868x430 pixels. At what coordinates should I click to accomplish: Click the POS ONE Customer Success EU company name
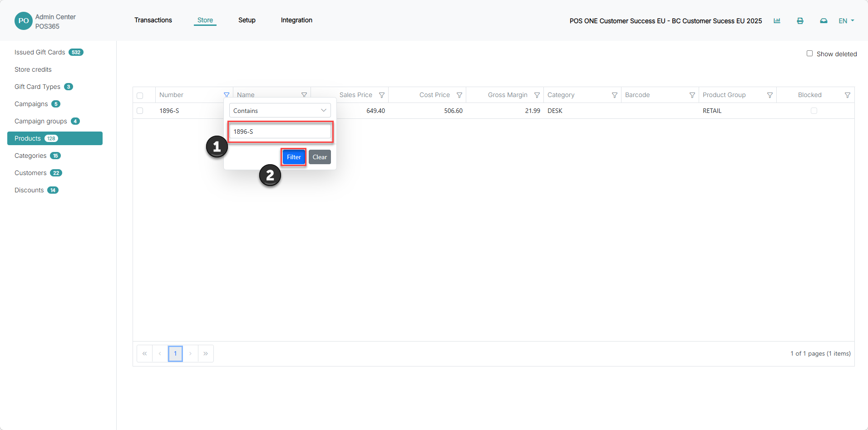point(666,21)
